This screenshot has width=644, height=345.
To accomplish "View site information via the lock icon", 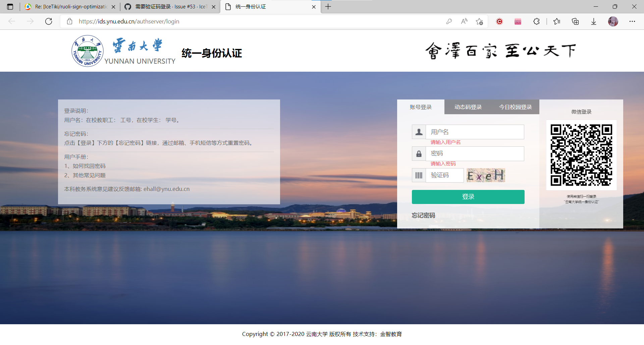I will pyautogui.click(x=69, y=21).
